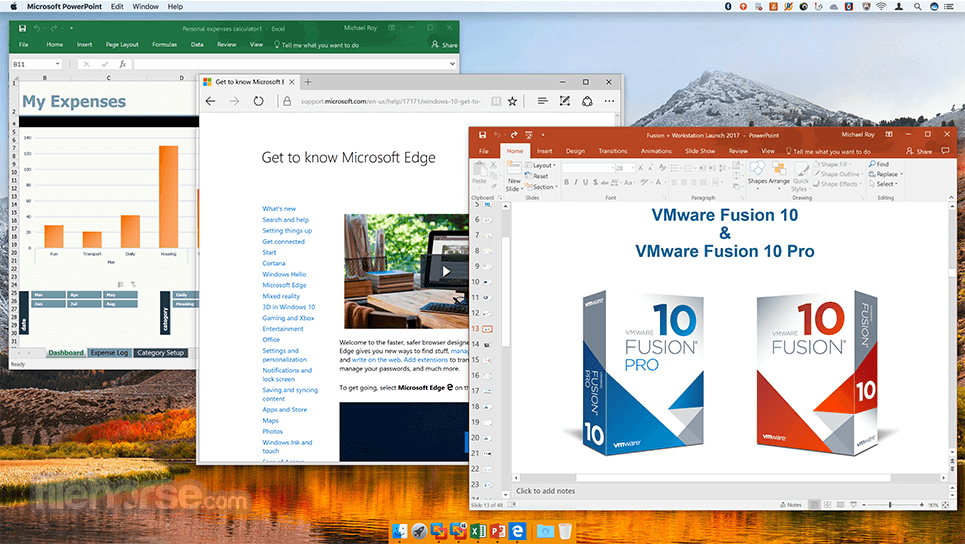Click the Share button in PowerPoint
The height and width of the screenshot is (545, 965).
coord(919,151)
